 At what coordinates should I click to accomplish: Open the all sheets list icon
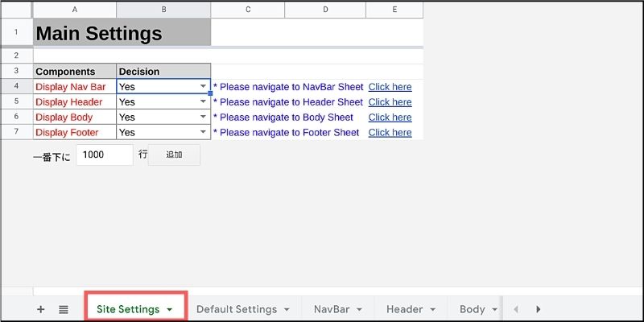pos(64,309)
